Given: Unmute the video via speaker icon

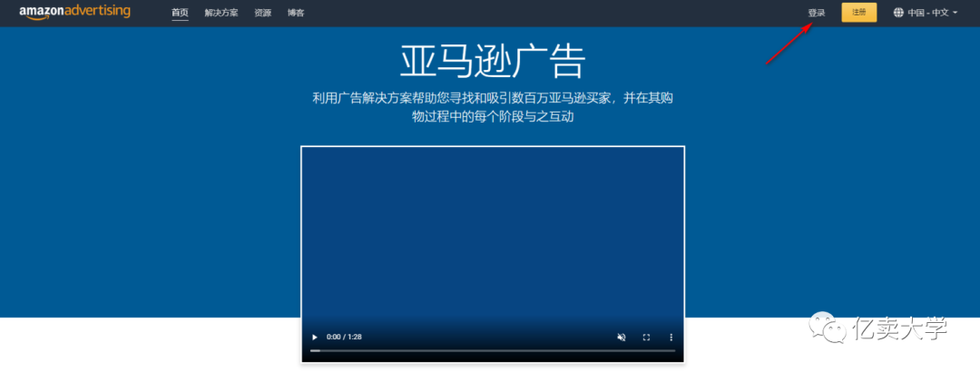Looking at the screenshot, I should 622,337.
